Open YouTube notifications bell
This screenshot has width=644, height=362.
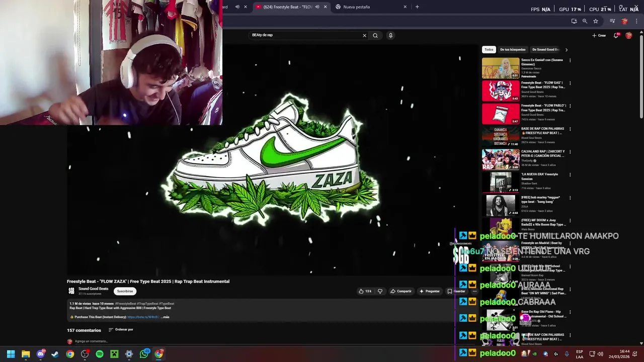(616, 35)
